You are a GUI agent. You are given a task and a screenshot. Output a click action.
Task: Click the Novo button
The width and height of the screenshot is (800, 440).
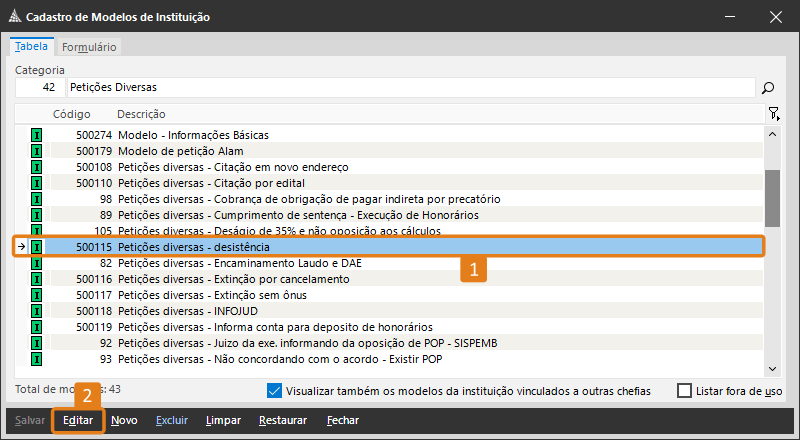pyautogui.click(x=124, y=421)
